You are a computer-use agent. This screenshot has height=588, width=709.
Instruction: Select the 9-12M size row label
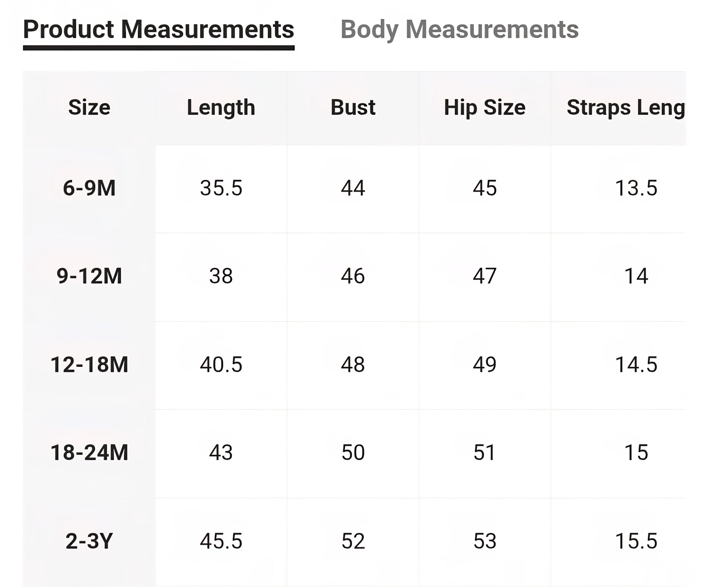tap(89, 276)
